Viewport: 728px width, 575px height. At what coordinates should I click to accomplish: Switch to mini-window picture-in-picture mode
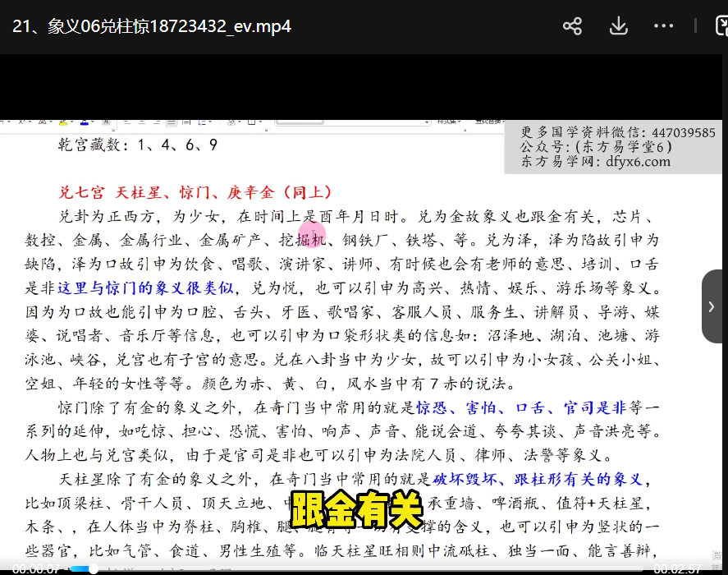pos(719,26)
